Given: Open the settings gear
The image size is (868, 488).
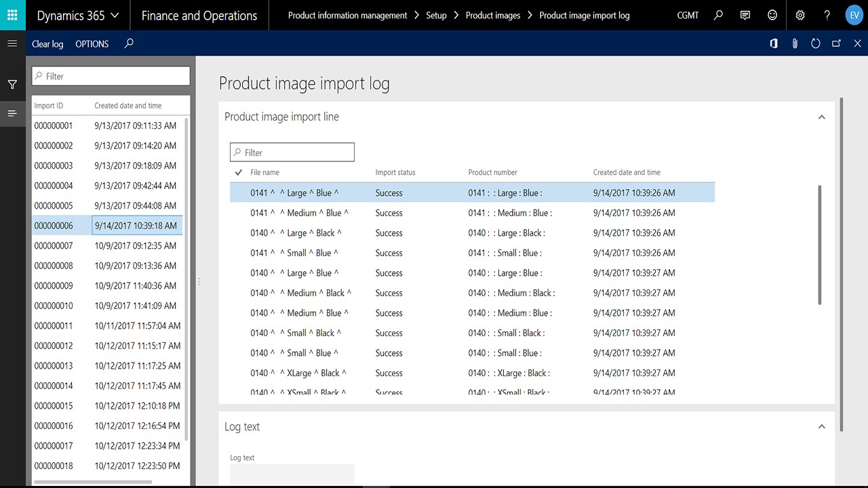Looking at the screenshot, I should pyautogui.click(x=800, y=15).
